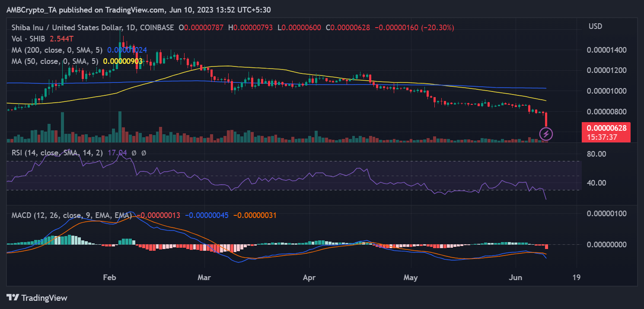Click the 0.00001200 price axis label
The width and height of the screenshot is (644, 309).
(606, 70)
